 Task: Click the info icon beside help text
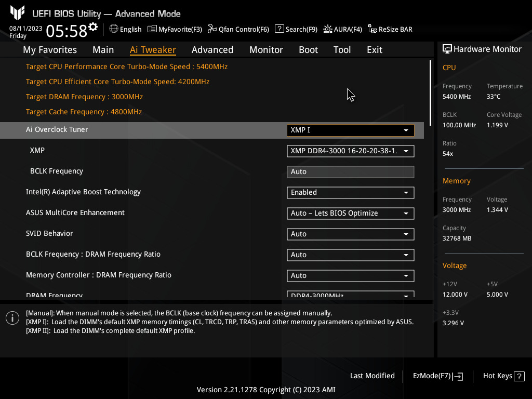(x=12, y=318)
